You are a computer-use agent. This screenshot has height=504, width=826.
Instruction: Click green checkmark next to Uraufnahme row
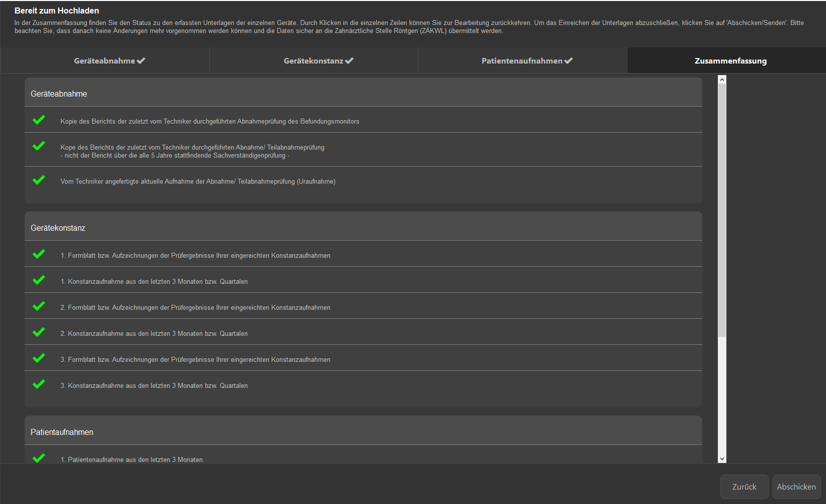(x=39, y=180)
